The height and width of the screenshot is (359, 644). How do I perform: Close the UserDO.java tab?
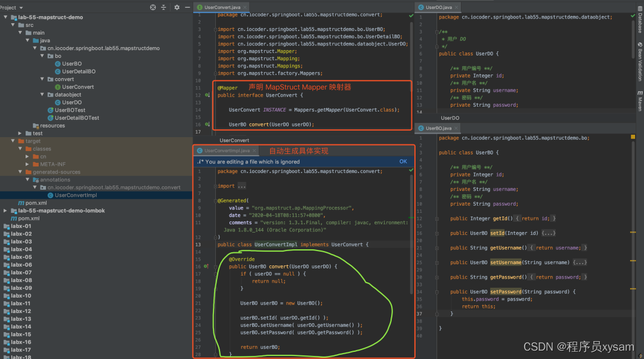456,7
